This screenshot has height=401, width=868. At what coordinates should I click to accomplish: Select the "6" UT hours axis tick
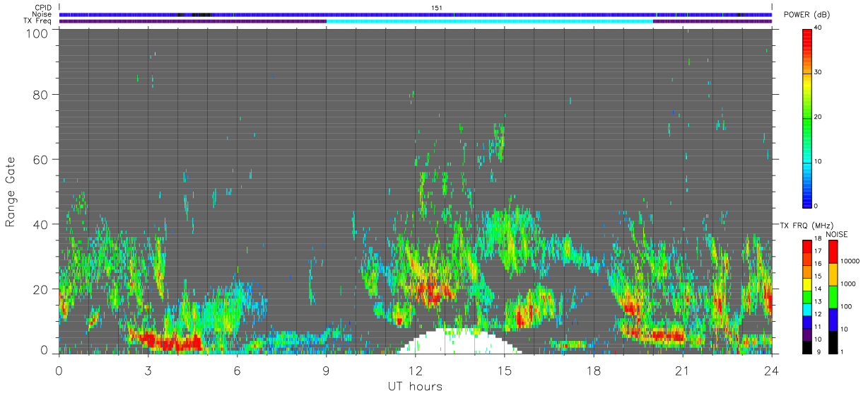point(237,370)
